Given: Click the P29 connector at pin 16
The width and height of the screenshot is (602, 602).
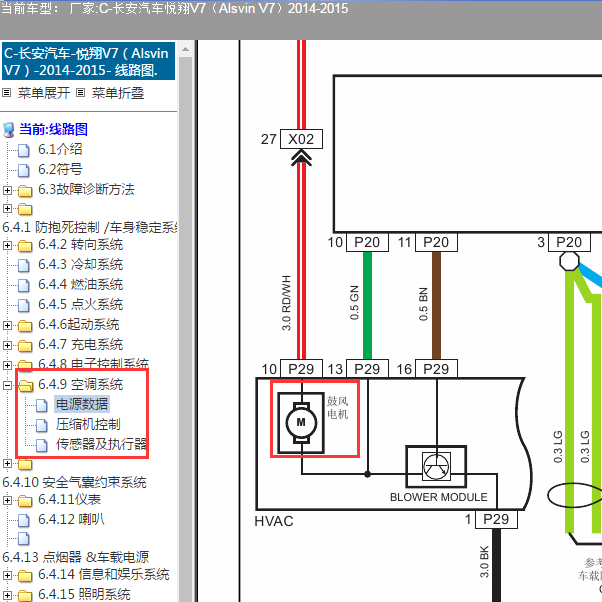Looking at the screenshot, I should (x=436, y=369).
